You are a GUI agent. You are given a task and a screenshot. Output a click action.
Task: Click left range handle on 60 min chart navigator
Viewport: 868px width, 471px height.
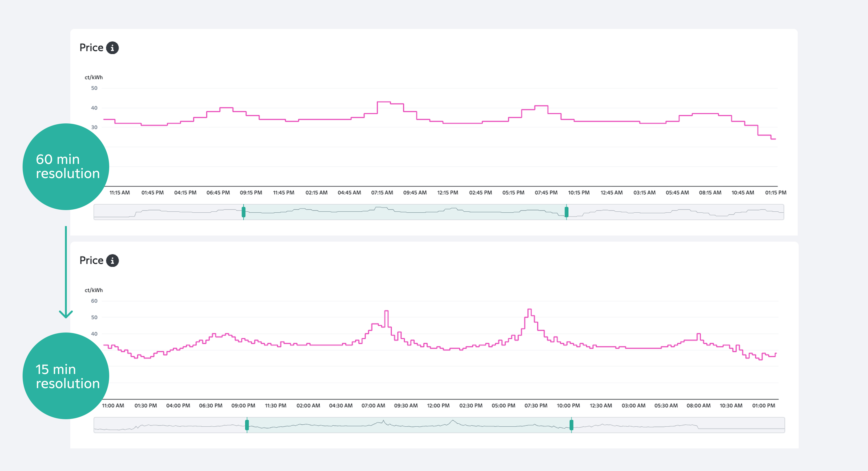click(x=244, y=212)
